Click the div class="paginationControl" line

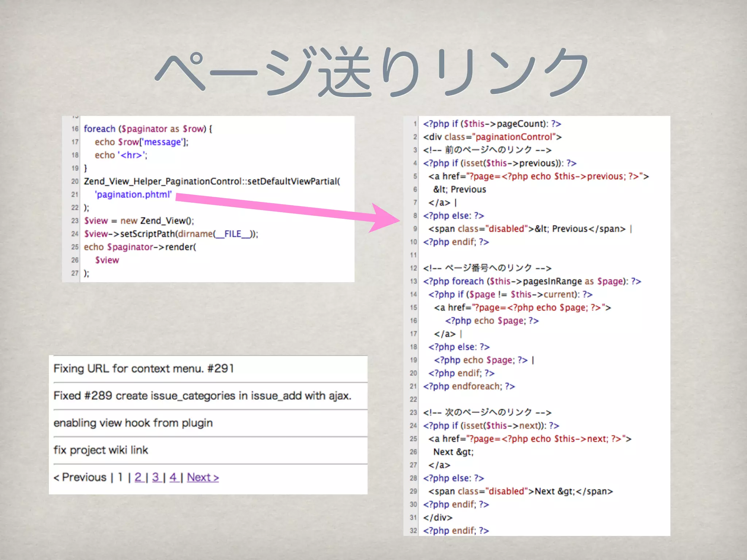tap(492, 137)
